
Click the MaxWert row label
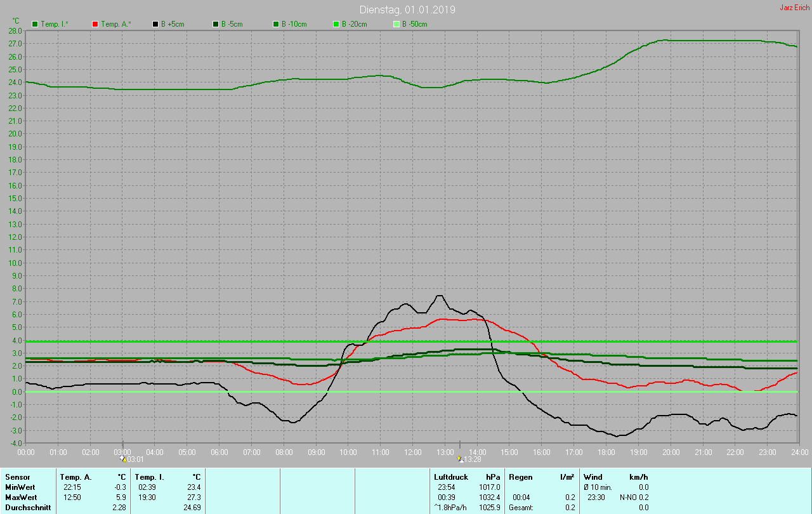coord(20,498)
